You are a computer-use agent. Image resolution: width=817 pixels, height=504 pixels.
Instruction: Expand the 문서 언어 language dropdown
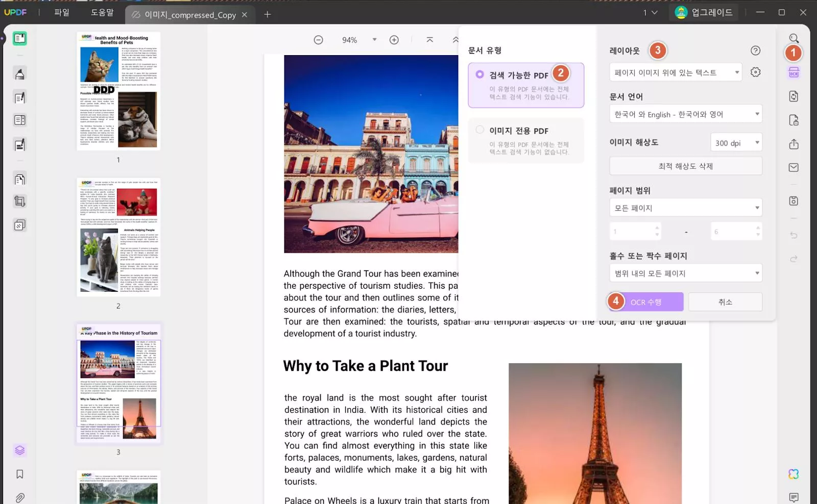685,114
